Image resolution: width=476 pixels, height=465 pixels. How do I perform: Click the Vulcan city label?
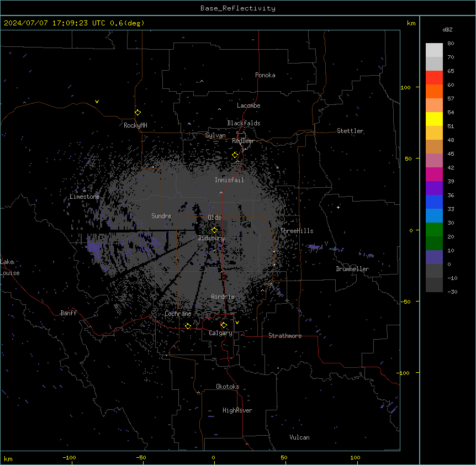(300, 437)
